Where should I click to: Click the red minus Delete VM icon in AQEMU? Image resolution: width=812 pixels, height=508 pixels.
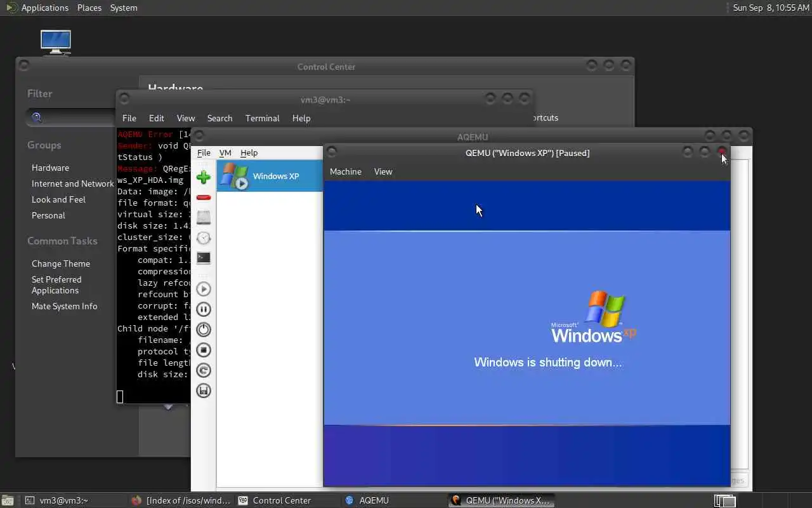click(x=204, y=197)
